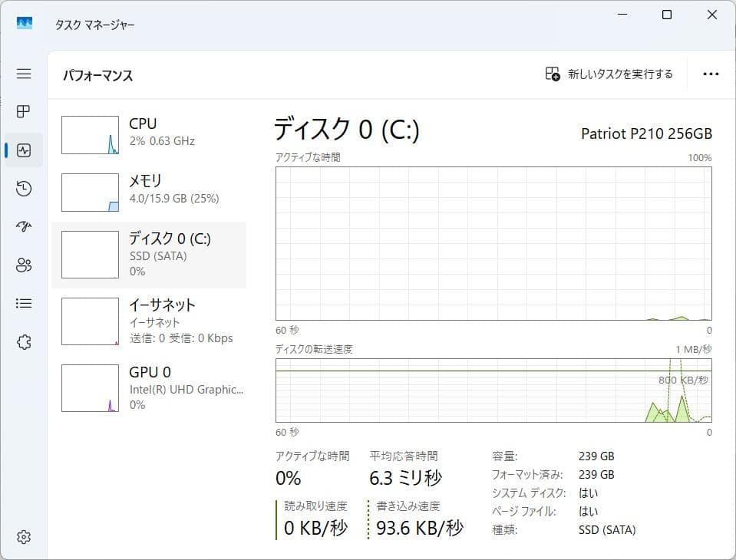This screenshot has height=560, width=736.
Task: Open the Users page icon
Action: point(23,265)
